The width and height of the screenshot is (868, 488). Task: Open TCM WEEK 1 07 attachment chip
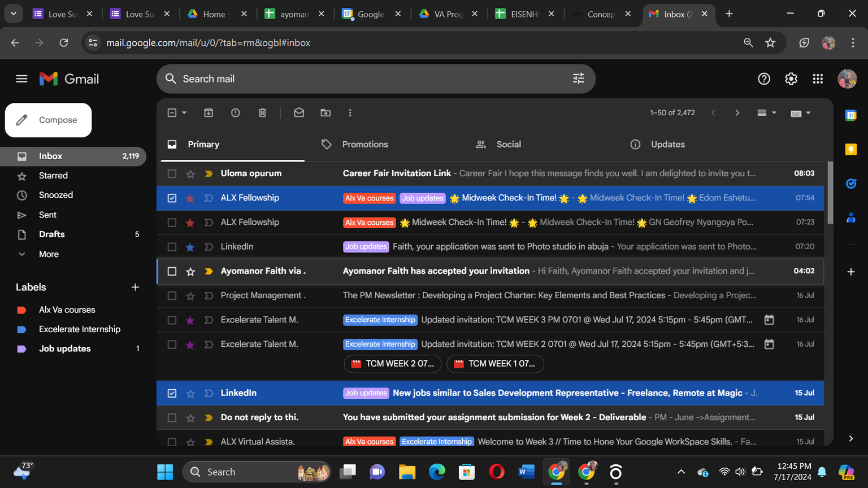495,364
